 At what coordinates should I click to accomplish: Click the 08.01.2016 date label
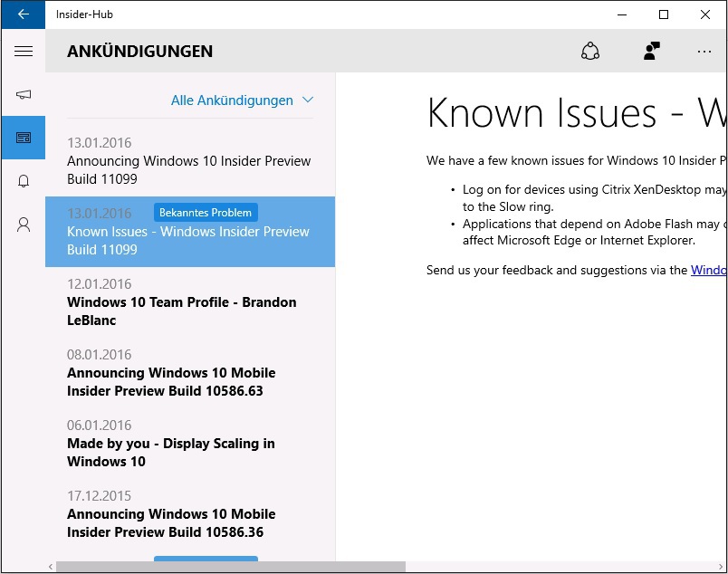pos(100,355)
